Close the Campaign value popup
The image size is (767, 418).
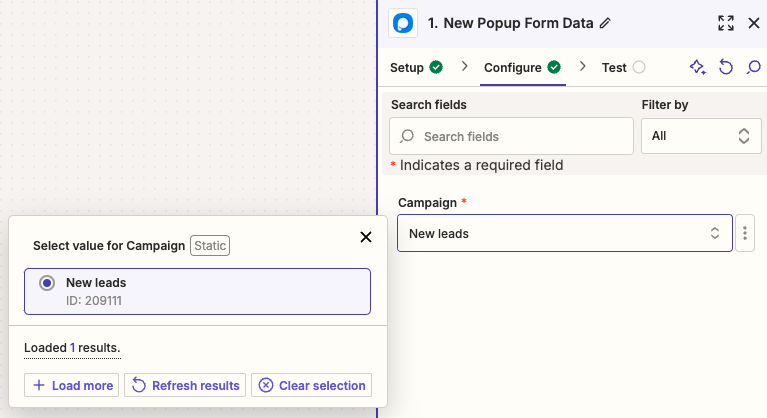[366, 237]
